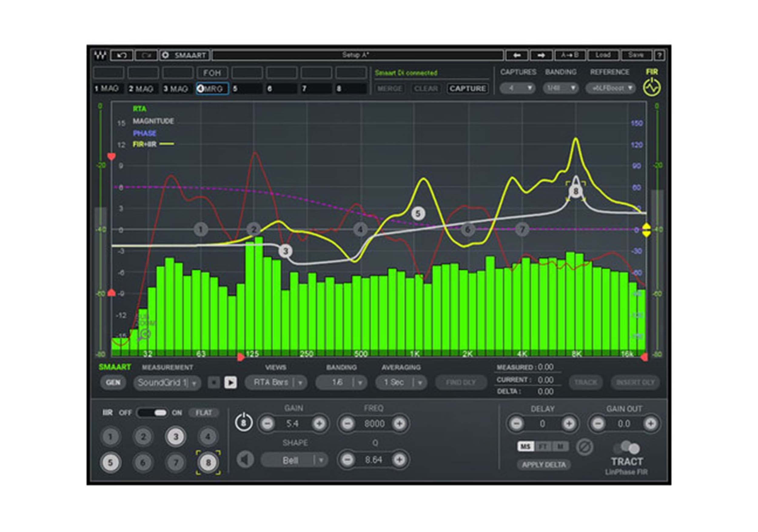Go to previous preset with left arrow

click(x=517, y=55)
